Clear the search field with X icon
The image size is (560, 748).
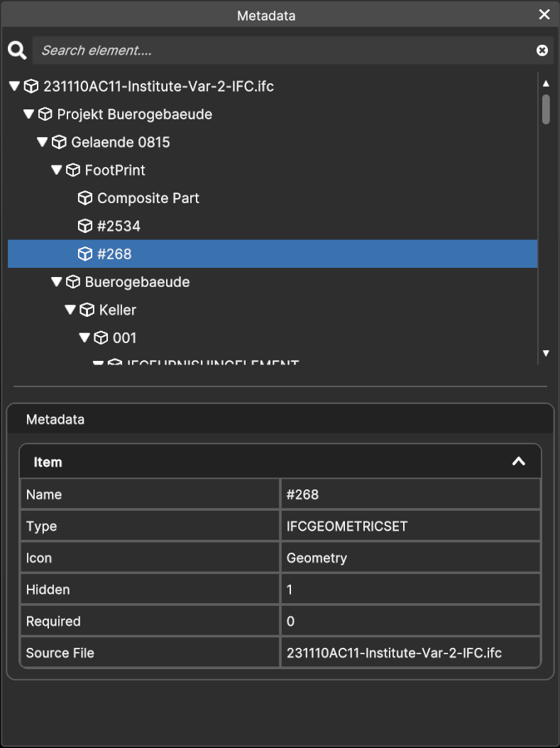tap(542, 50)
